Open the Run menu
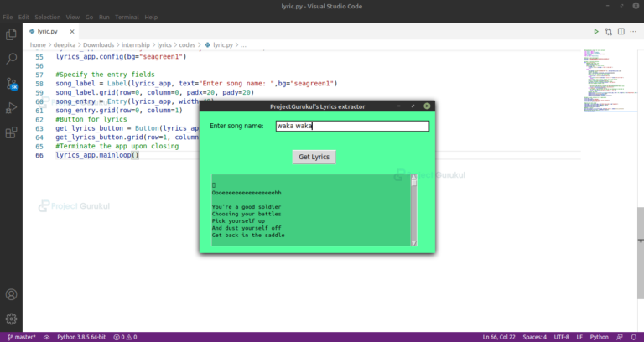Image resolution: width=644 pixels, height=342 pixels. [104, 18]
